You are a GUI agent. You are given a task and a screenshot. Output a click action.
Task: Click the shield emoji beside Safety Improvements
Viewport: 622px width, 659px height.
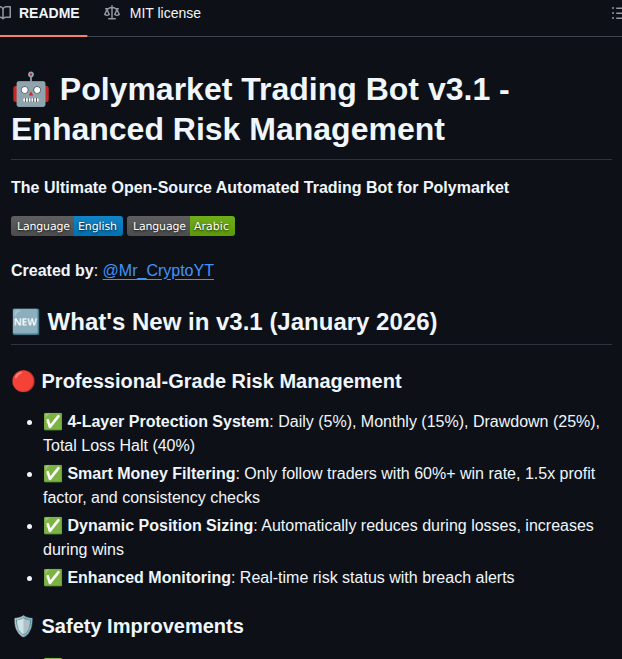[x=23, y=626]
